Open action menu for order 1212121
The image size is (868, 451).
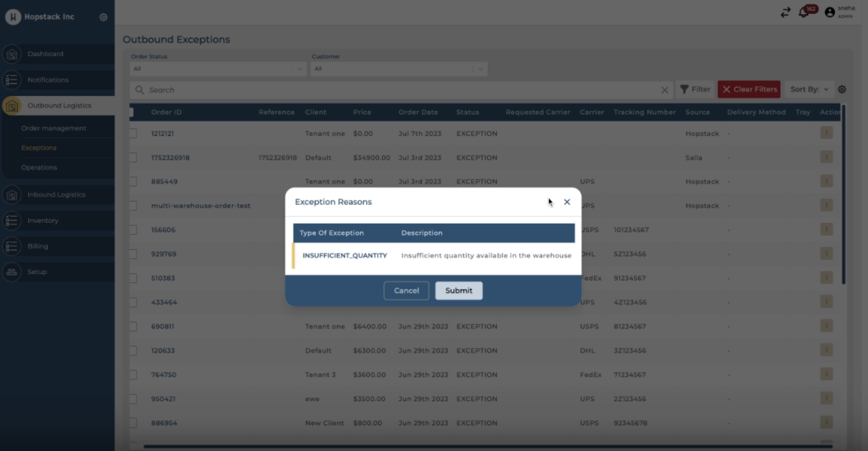[826, 133]
